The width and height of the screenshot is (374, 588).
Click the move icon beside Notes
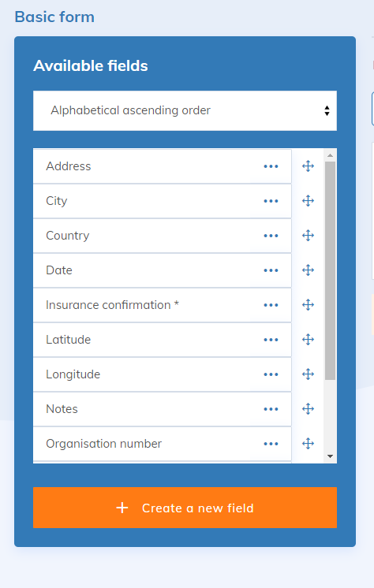pos(308,409)
